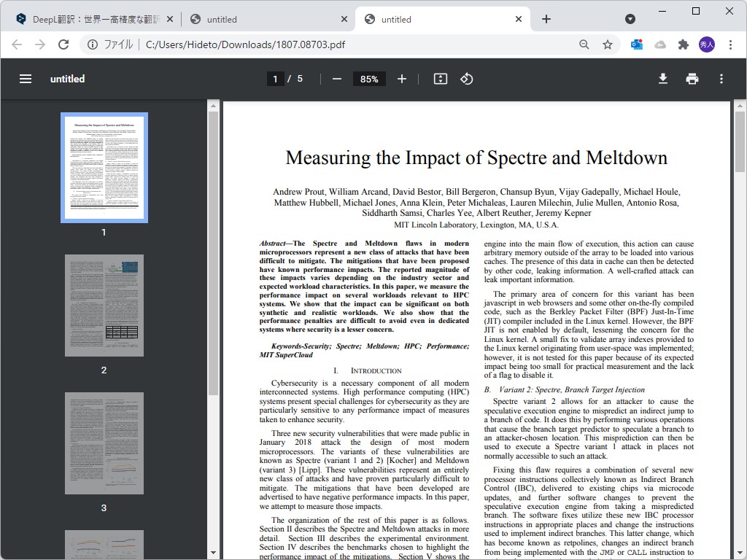Click the zoom in plus button
Viewport: 747px width, 560px height.
(x=402, y=79)
